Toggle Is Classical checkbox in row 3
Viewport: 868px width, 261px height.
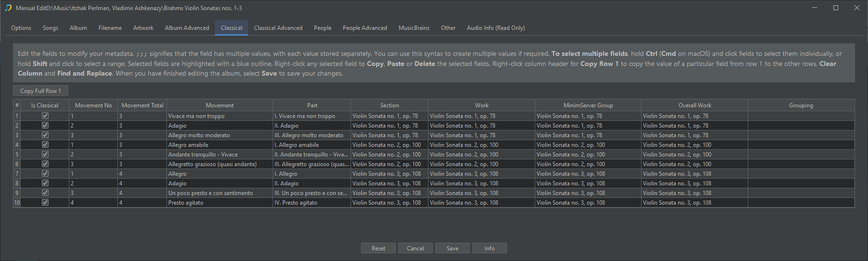[x=45, y=135]
